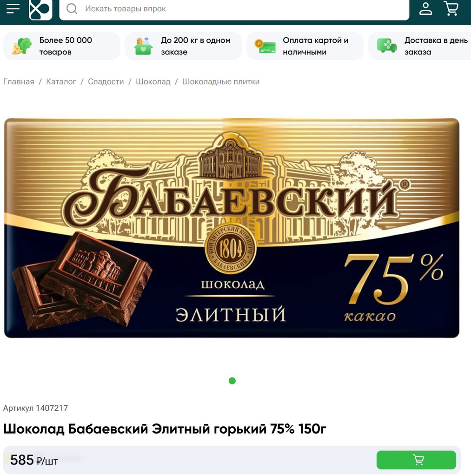Click the green grocery box icon
Viewport: 471px width, 476px height.
click(143, 46)
